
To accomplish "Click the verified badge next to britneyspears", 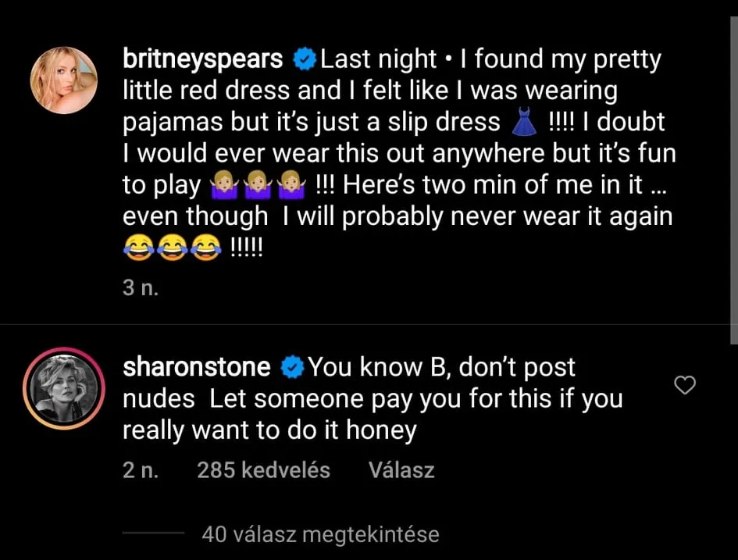I will click(304, 59).
